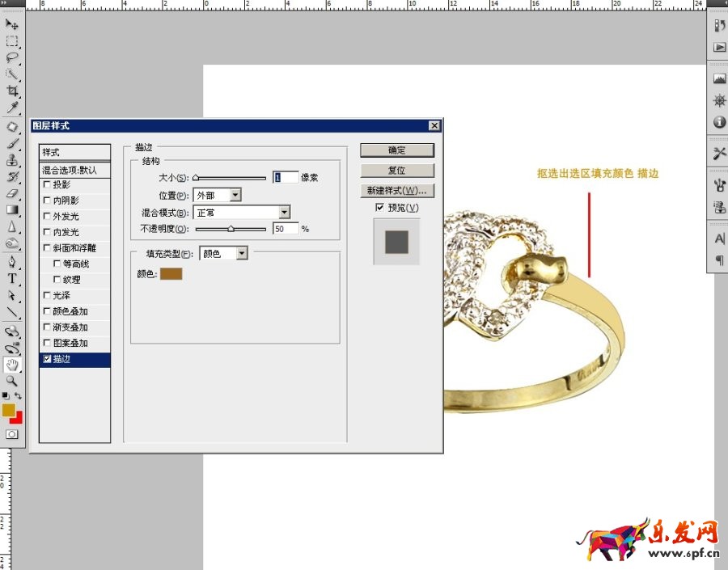Expand the 混合模式 blend mode dropdown
The width and height of the screenshot is (728, 570).
(x=284, y=213)
